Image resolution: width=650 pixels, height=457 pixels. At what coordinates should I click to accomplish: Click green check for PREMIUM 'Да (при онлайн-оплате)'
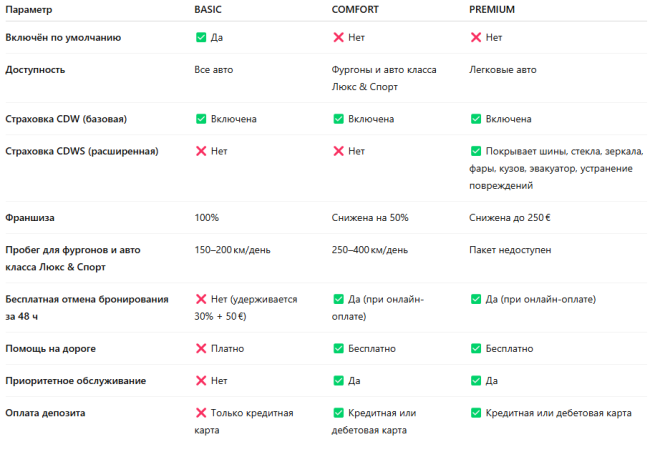pos(476,299)
